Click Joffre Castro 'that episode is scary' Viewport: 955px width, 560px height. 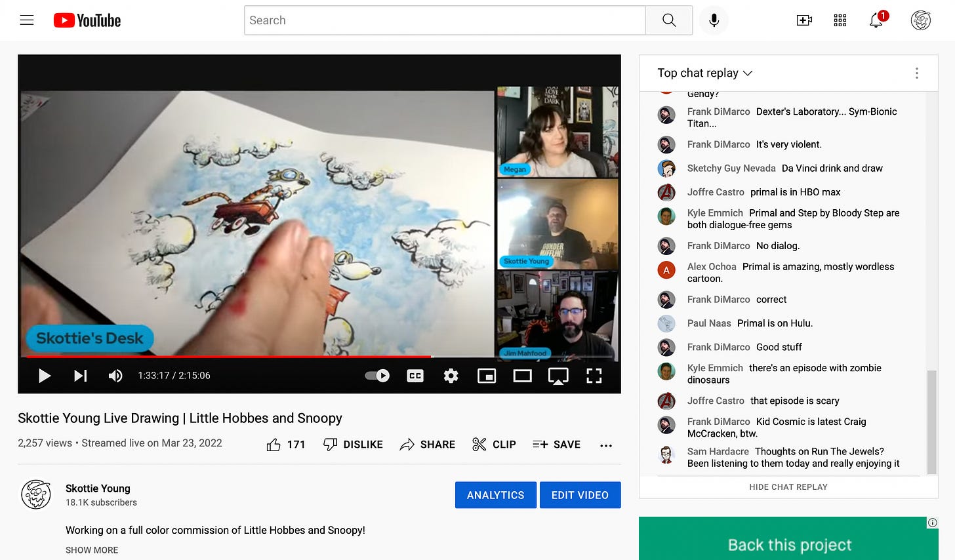coord(795,401)
